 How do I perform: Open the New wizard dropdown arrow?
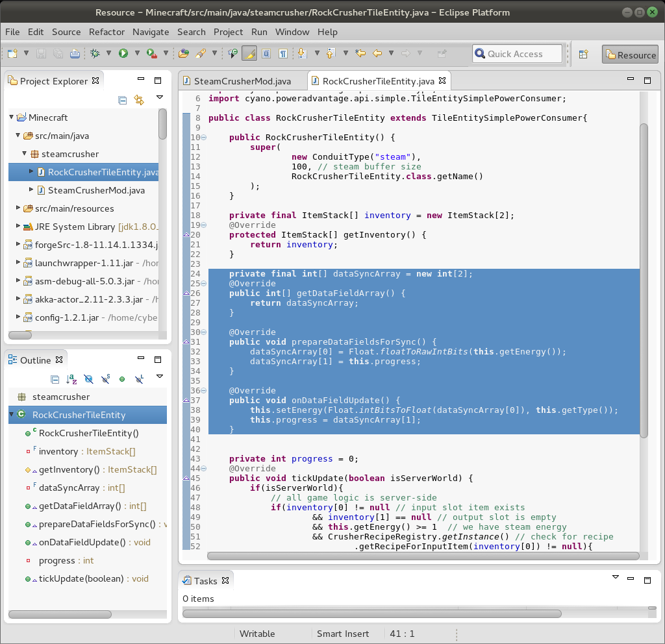tap(26, 53)
